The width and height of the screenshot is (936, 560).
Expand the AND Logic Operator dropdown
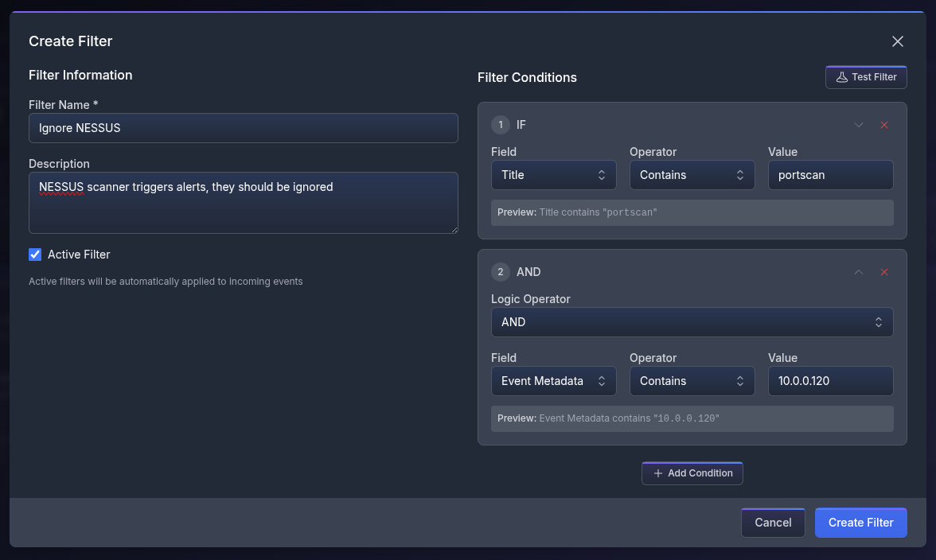tap(692, 322)
